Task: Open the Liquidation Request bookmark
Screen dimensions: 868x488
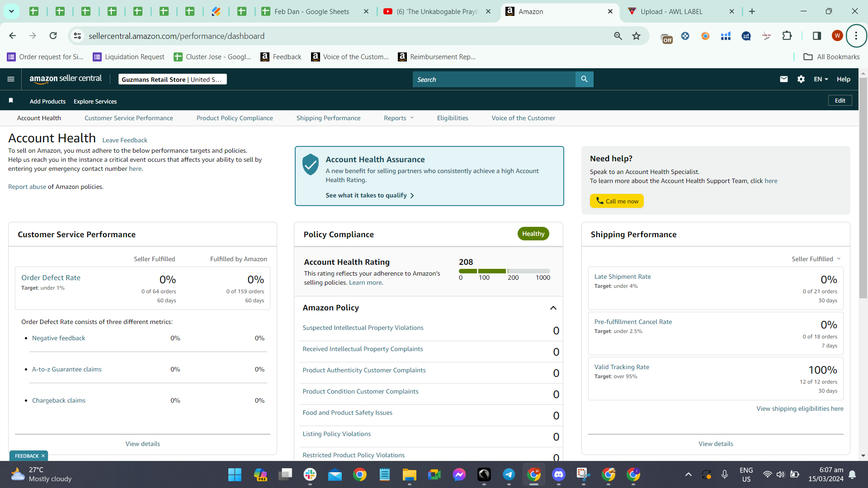Action: pos(128,56)
